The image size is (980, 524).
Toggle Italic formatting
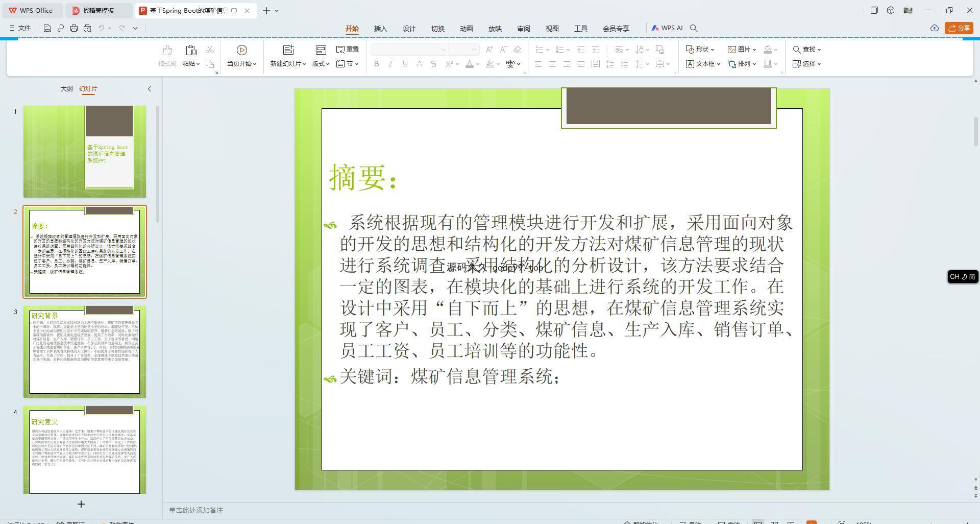click(391, 64)
